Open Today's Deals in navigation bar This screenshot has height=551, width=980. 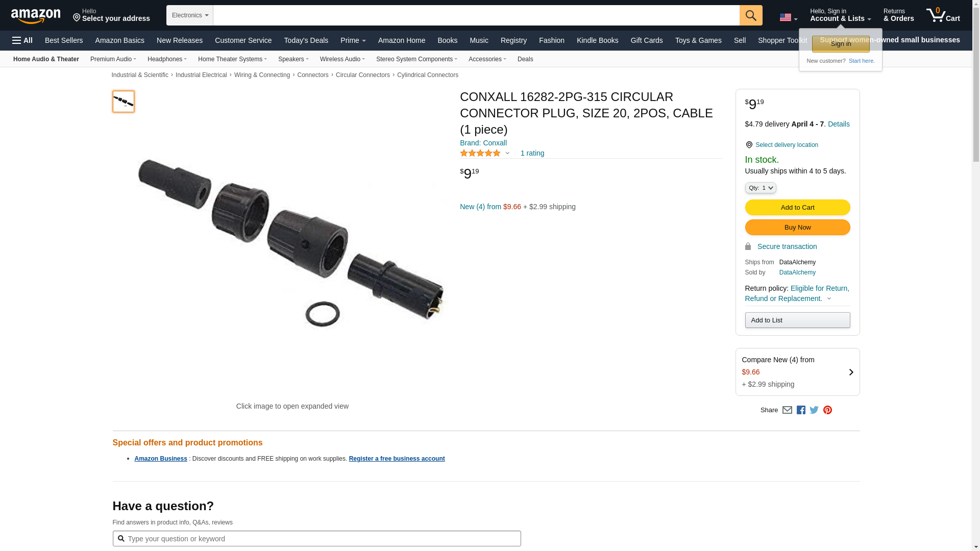306,40
